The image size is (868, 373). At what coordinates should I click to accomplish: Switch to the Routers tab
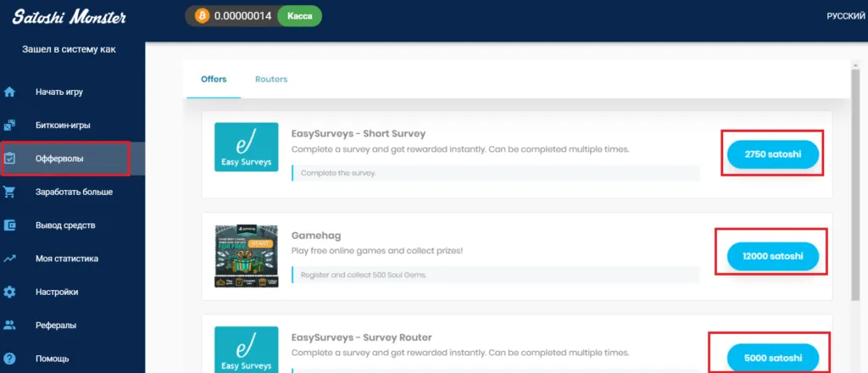271,79
